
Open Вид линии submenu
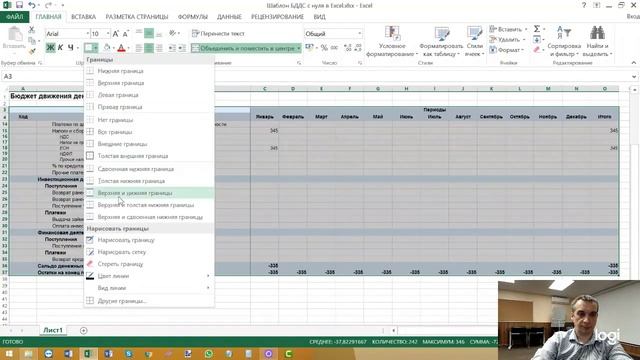point(149,288)
